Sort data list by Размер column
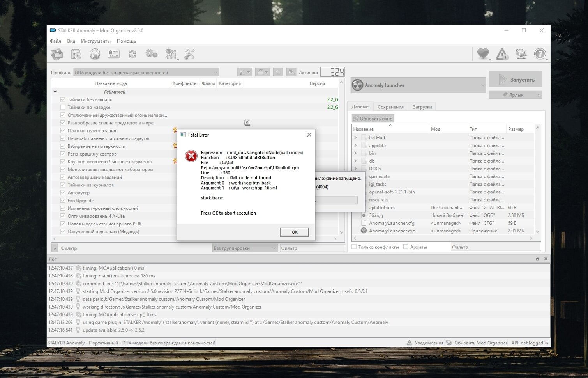The height and width of the screenshot is (378, 588). pos(520,129)
